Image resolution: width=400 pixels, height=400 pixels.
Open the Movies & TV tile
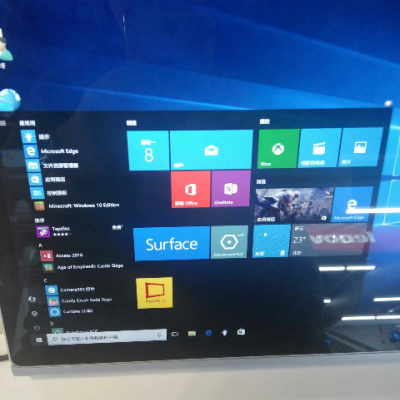click(x=319, y=148)
